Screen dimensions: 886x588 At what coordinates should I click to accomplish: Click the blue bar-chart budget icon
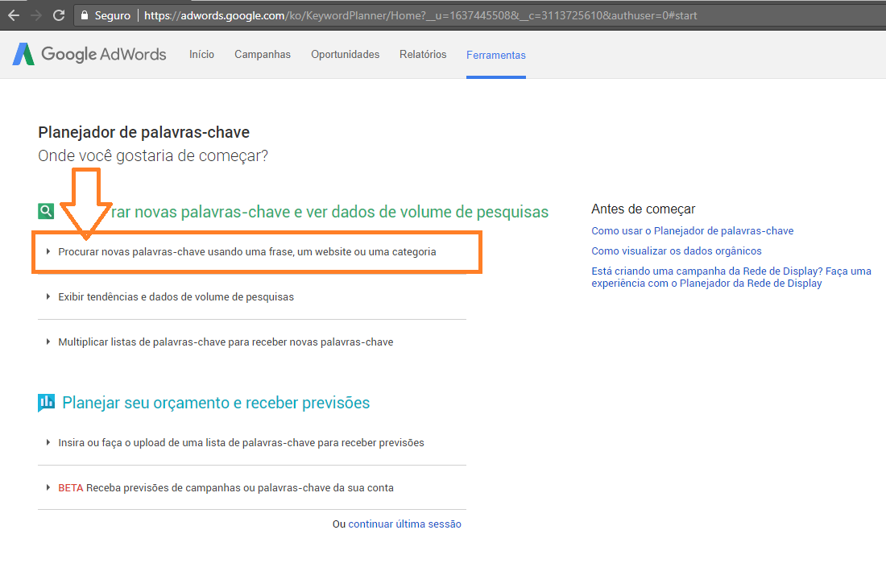(x=46, y=403)
